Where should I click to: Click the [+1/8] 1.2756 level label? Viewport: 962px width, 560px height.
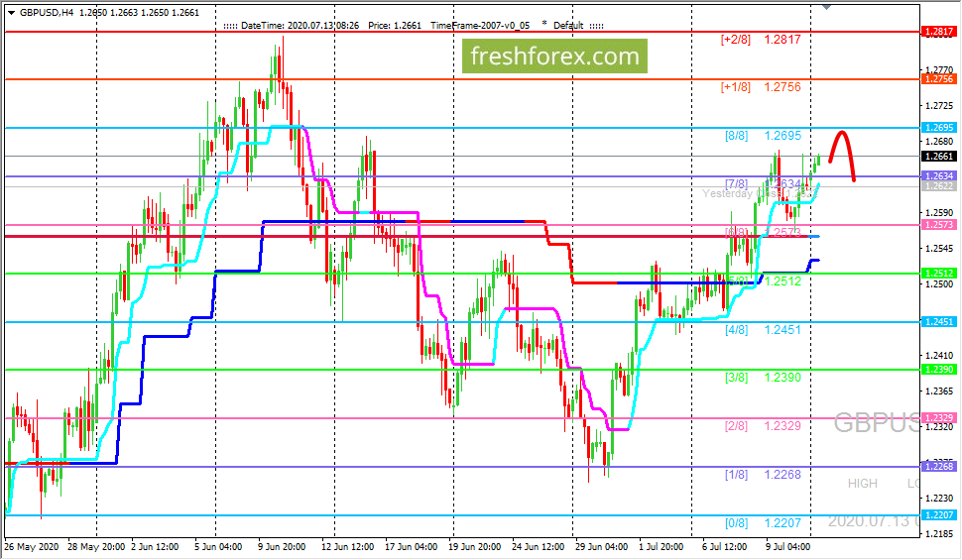(x=761, y=87)
